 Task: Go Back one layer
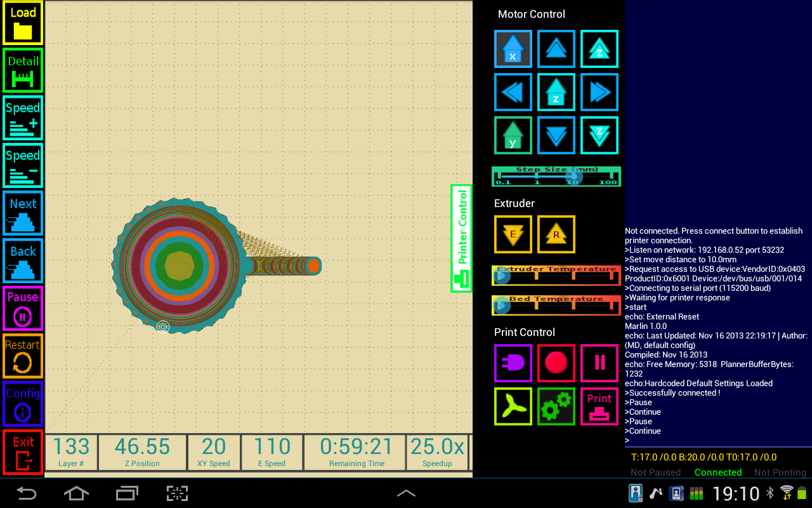(22, 260)
